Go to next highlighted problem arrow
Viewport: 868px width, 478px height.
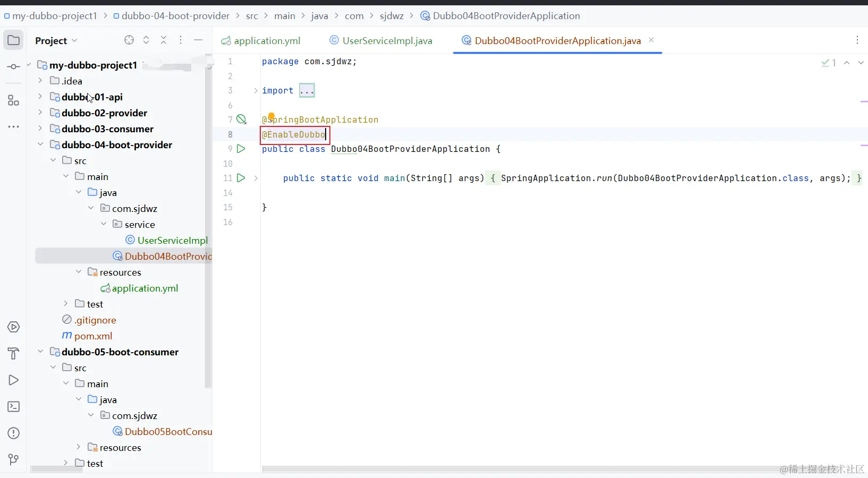861,63
